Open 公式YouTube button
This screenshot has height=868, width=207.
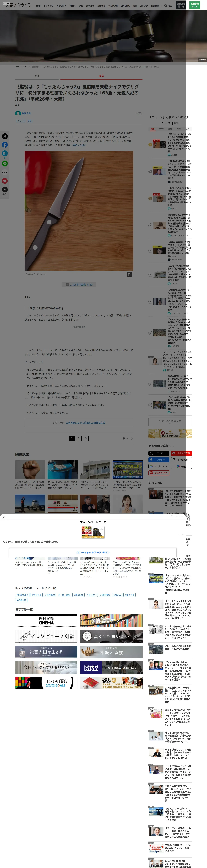pos(159,473)
